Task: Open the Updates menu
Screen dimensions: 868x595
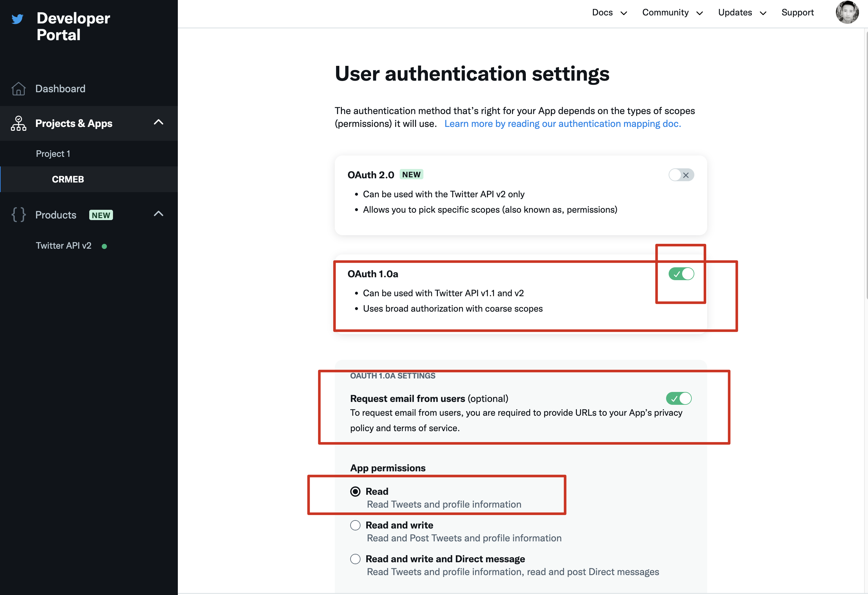Action: 735,12
